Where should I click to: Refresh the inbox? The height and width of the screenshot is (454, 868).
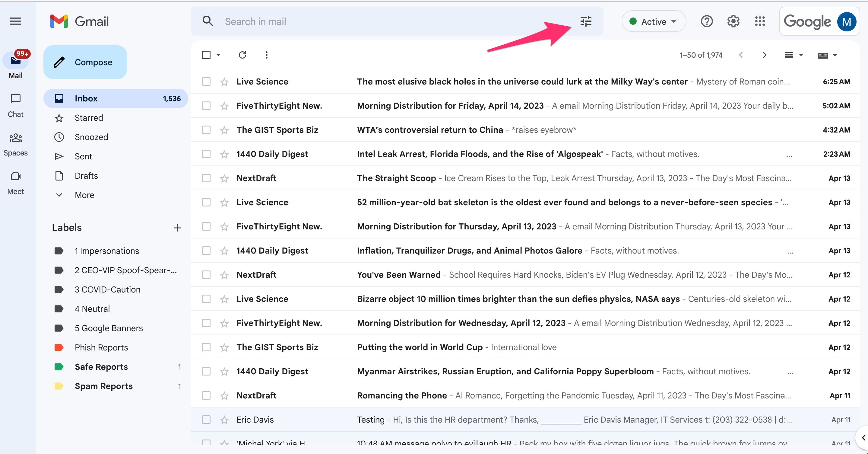242,55
